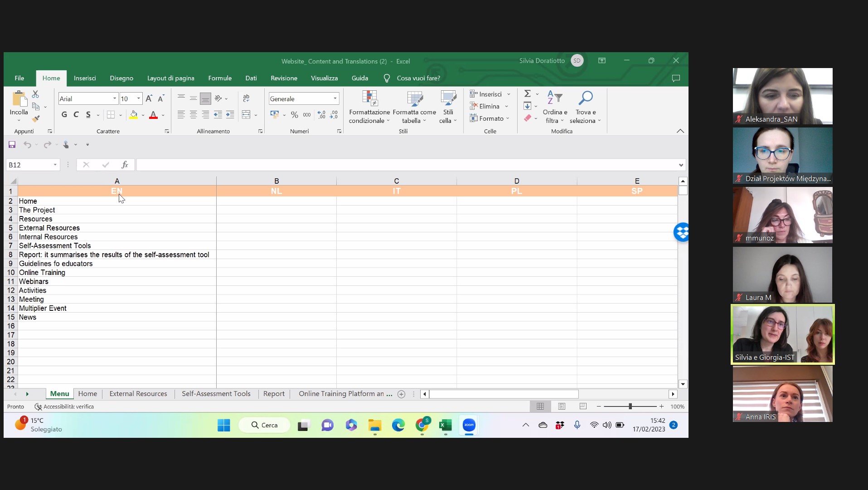Click the decrease indent icon

click(x=218, y=115)
